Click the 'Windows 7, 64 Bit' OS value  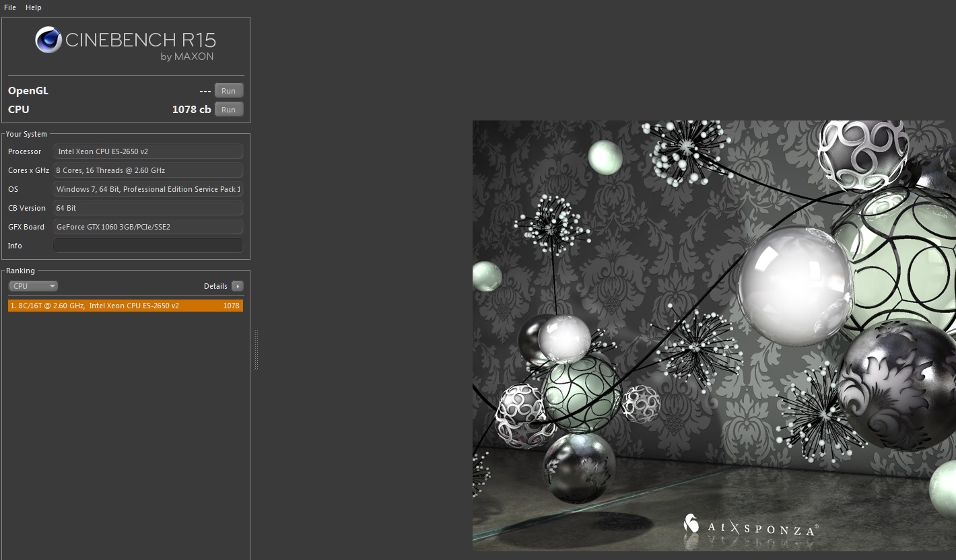pyautogui.click(x=148, y=189)
